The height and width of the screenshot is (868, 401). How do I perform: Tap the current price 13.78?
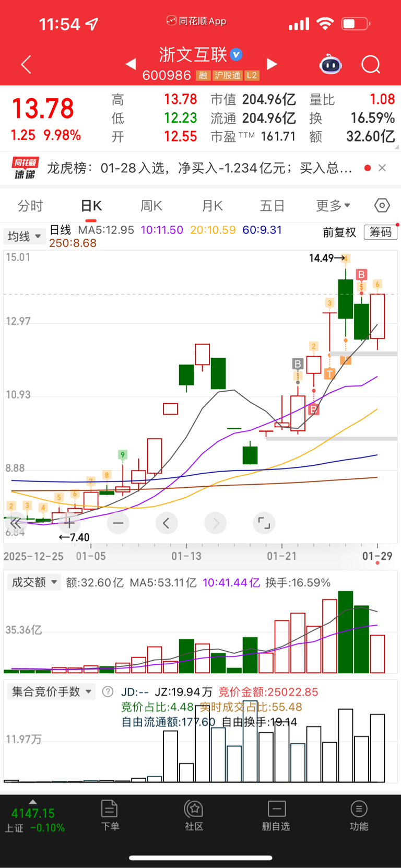tap(43, 109)
